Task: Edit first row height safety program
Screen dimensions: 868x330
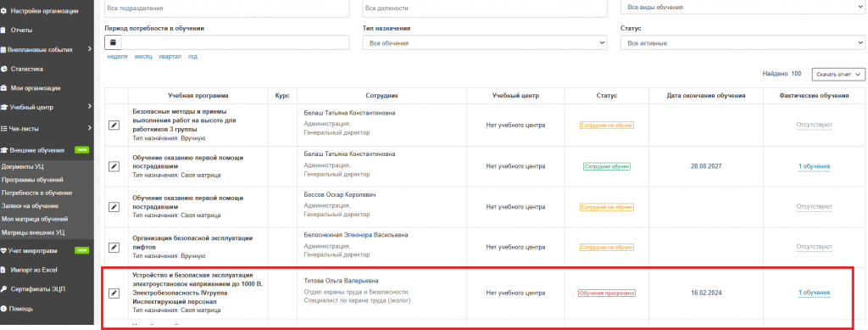Action: (114, 126)
